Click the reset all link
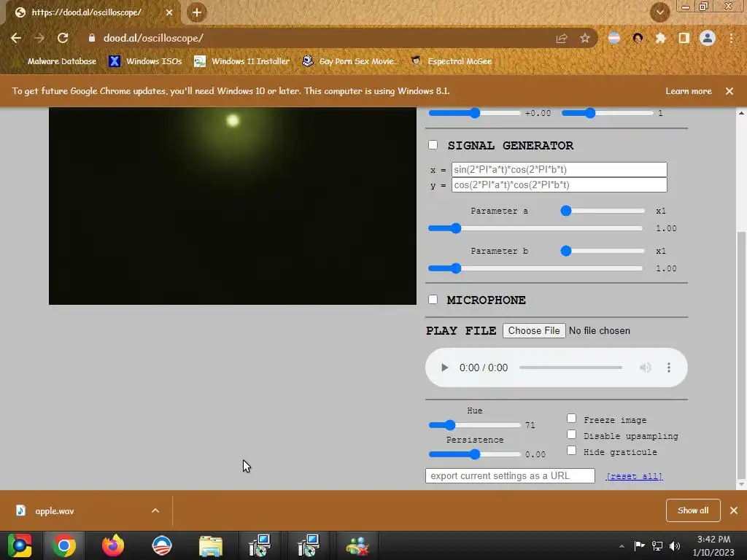This screenshot has width=747, height=560. (x=634, y=476)
